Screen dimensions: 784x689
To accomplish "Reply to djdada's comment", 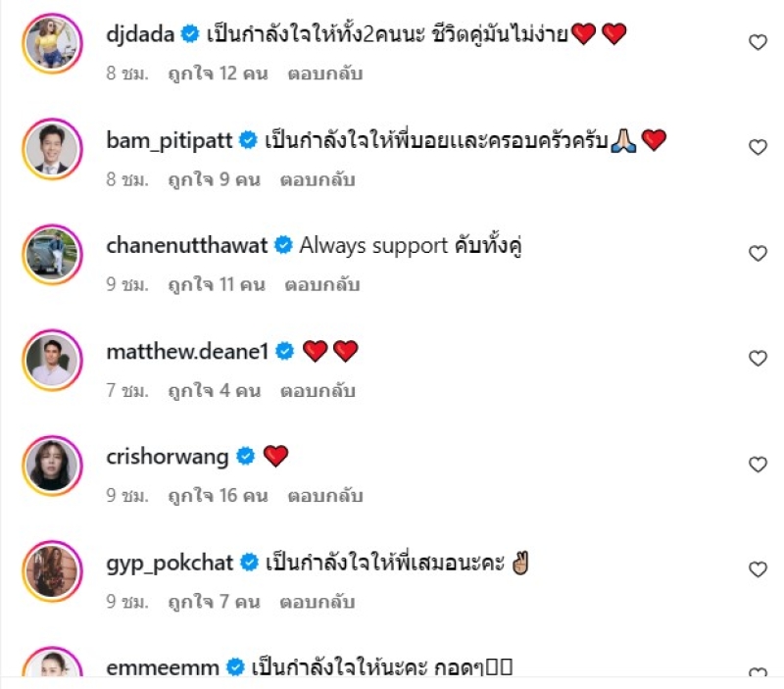I will (x=325, y=74).
